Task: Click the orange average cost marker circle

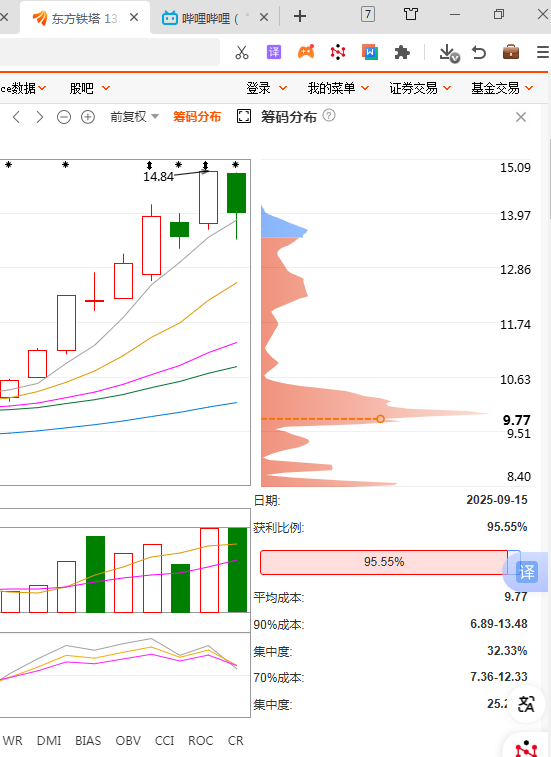Action: point(381,419)
